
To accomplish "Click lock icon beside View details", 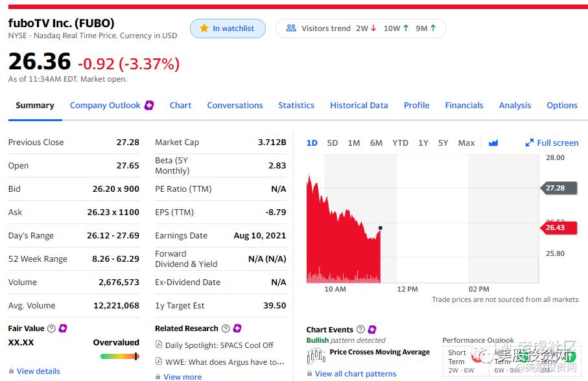I will 11,371.
